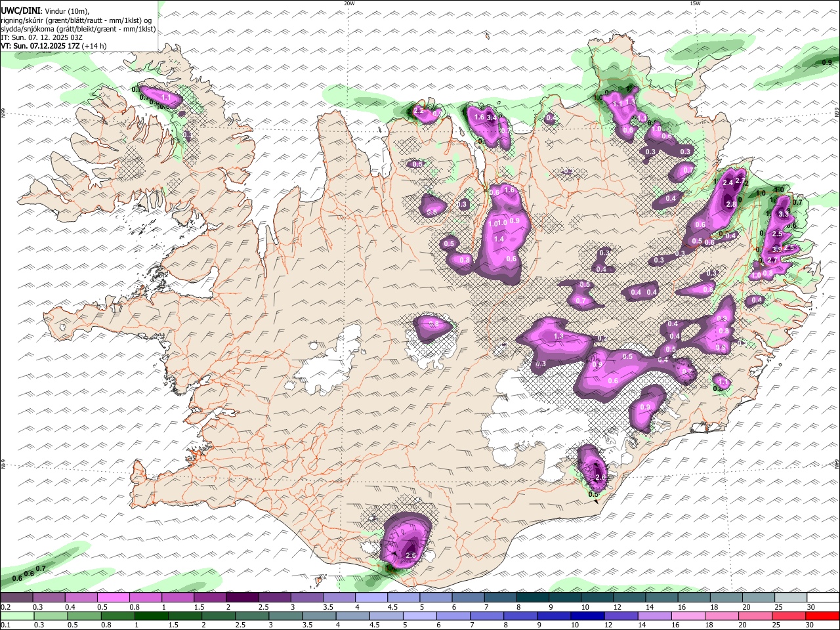
Task: Click the 2.8 snowfall value in the east
Action: coord(731,204)
